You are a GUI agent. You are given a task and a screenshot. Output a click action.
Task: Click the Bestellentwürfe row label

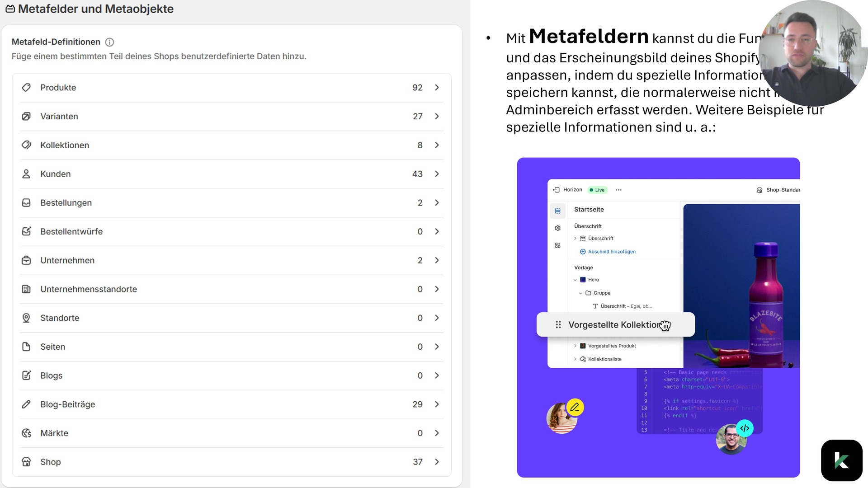pos(71,232)
